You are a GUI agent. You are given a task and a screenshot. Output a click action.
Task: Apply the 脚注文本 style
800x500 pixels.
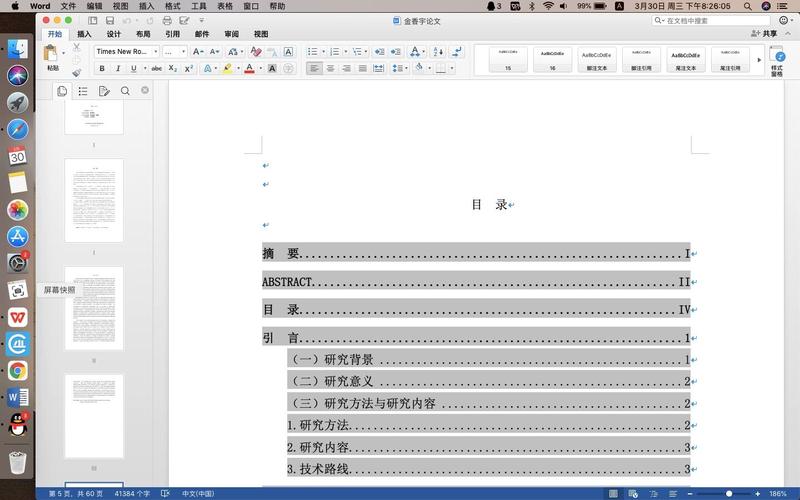pyautogui.click(x=596, y=60)
